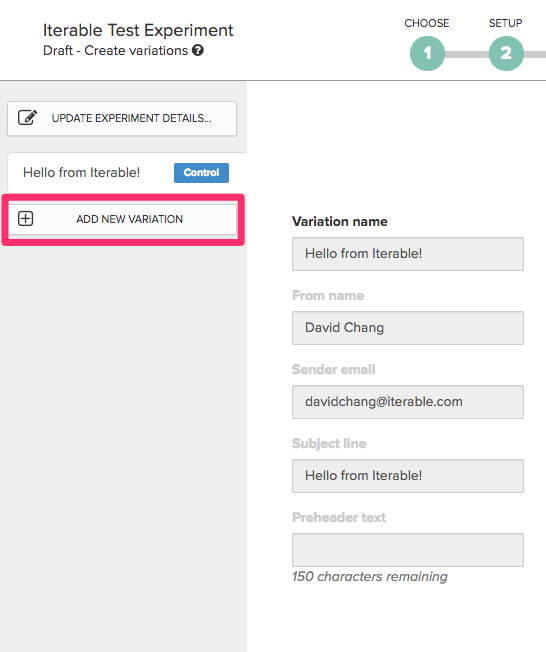The width and height of the screenshot is (546, 652).
Task: Add a new variation
Action: pos(123,219)
